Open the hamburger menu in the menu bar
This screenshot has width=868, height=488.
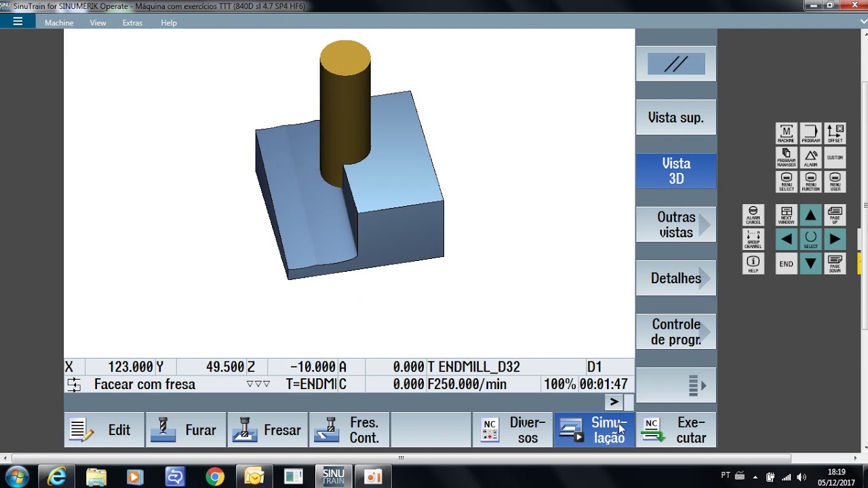point(18,22)
